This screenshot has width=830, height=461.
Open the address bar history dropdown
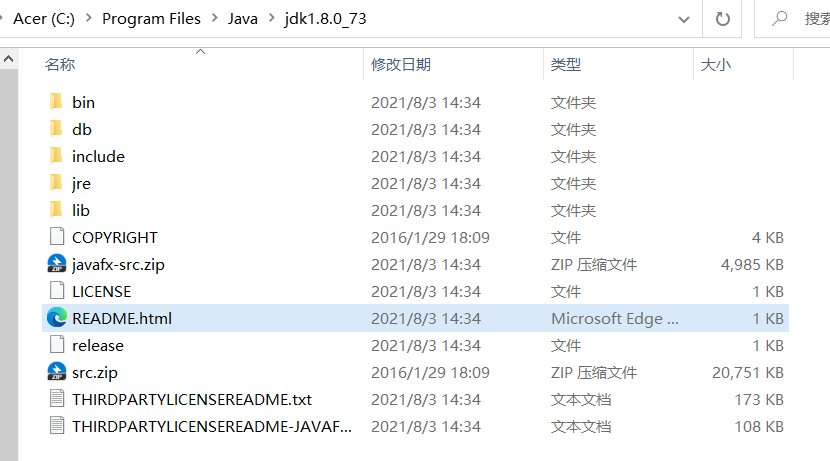click(x=684, y=20)
